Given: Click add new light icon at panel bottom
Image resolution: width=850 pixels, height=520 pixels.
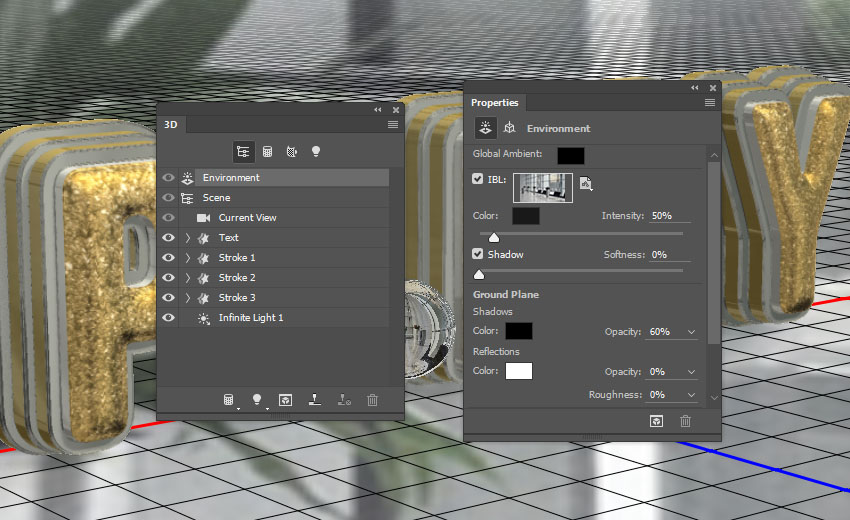Looking at the screenshot, I should coord(257,400).
